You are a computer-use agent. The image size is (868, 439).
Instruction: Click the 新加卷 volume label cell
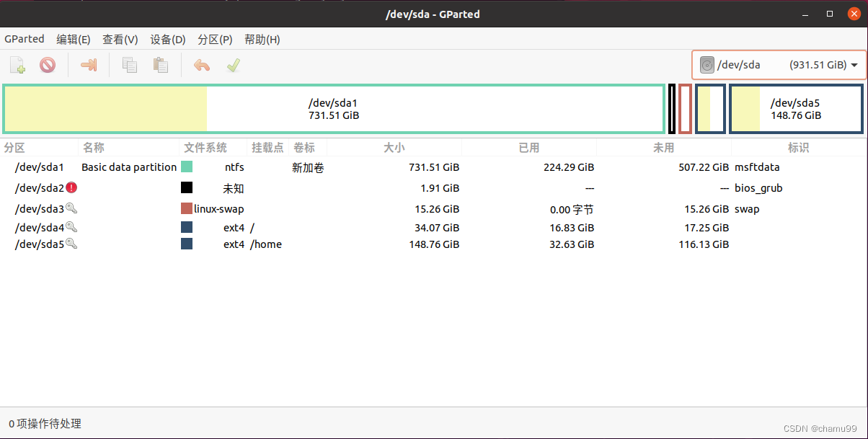coord(308,167)
